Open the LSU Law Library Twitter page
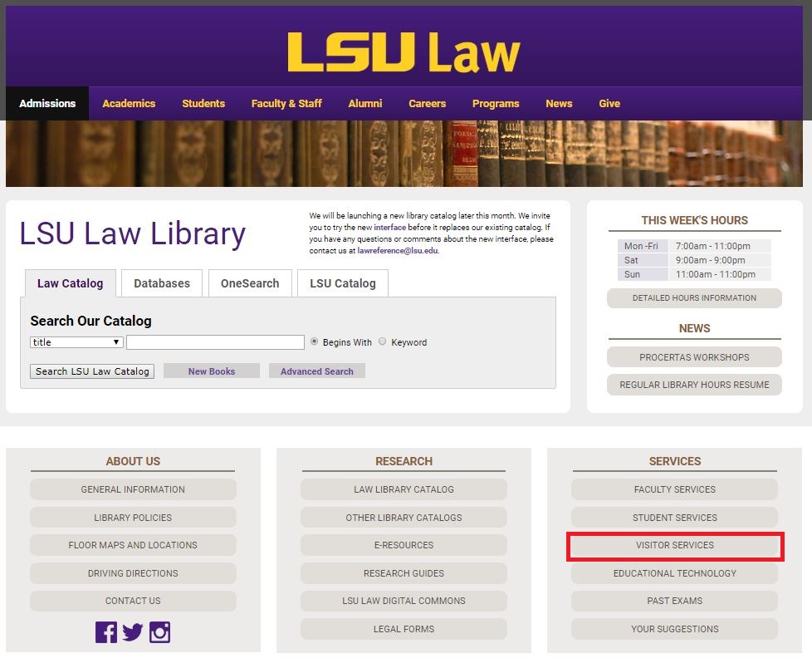This screenshot has width=812, height=668. pos(133,632)
